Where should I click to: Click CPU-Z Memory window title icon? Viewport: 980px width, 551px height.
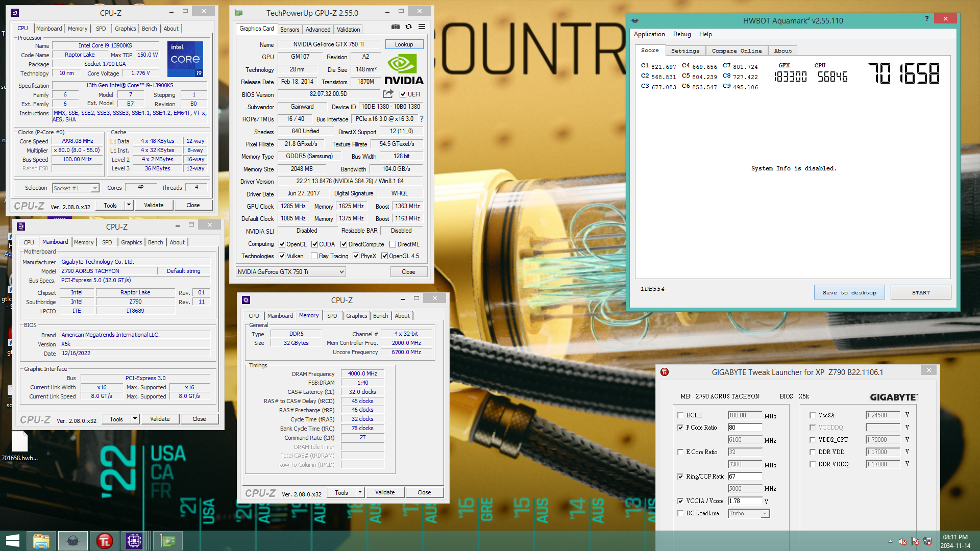tap(246, 300)
